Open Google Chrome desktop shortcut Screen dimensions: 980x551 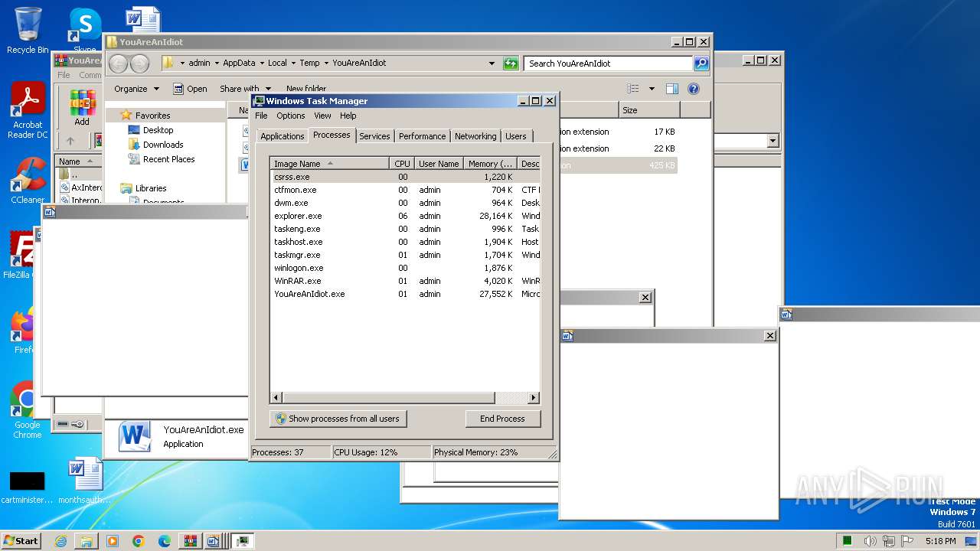pos(27,410)
